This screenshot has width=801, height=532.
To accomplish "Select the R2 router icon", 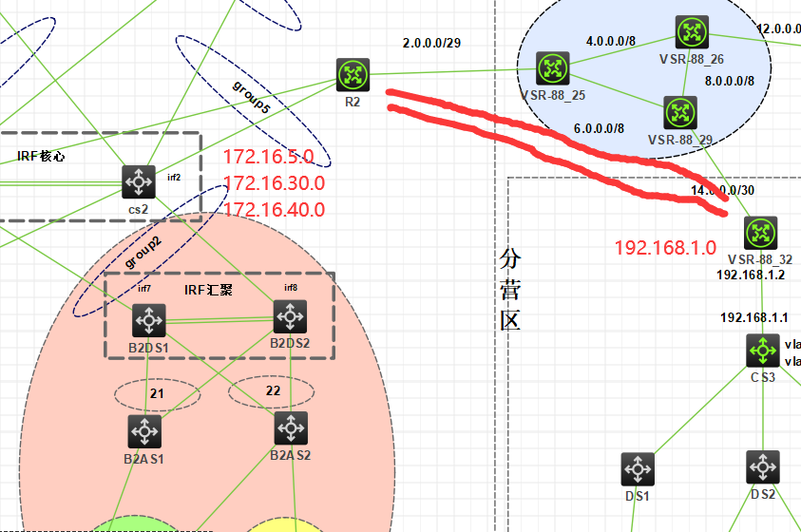I will (x=353, y=75).
